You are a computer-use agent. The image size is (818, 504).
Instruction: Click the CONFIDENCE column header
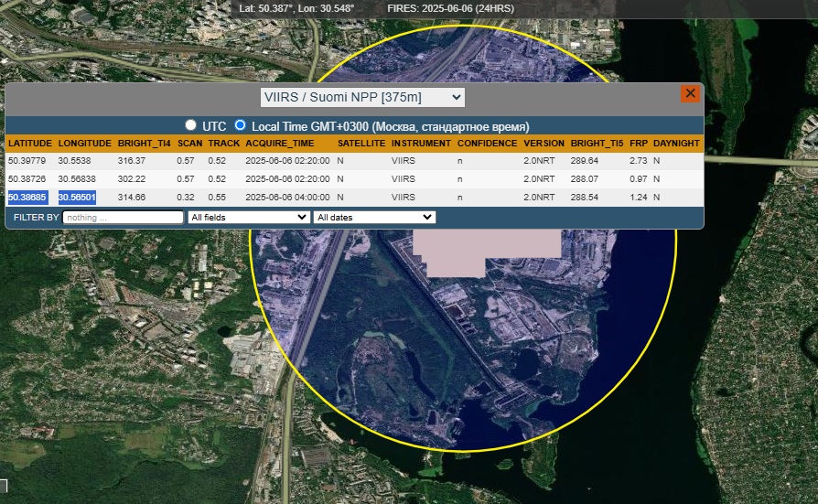488,143
